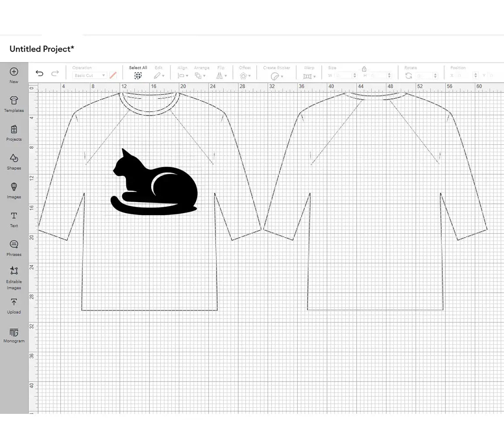This screenshot has height=448, width=504.
Task: Click the Rotate angle field
Action: coord(424,76)
